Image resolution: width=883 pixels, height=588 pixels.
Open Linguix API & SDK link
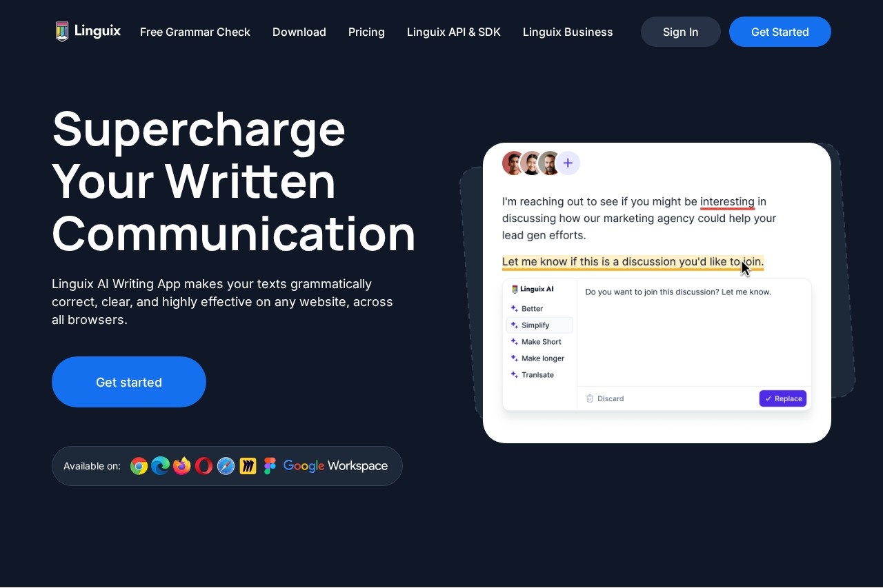pos(454,32)
